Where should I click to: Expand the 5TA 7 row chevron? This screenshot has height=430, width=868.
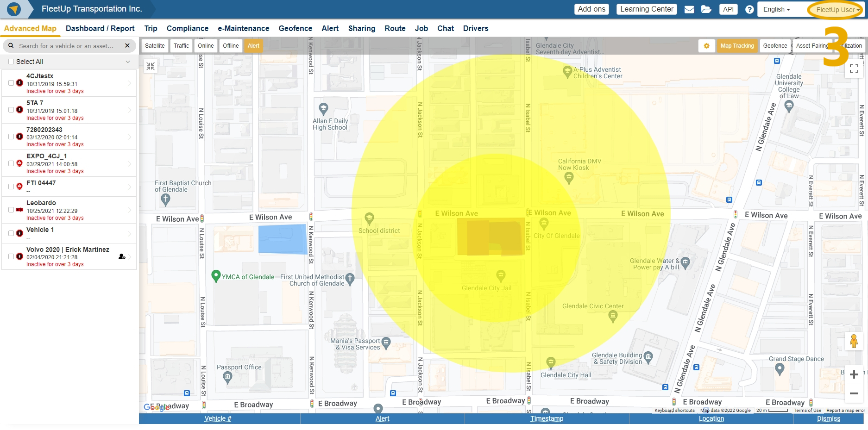(129, 110)
